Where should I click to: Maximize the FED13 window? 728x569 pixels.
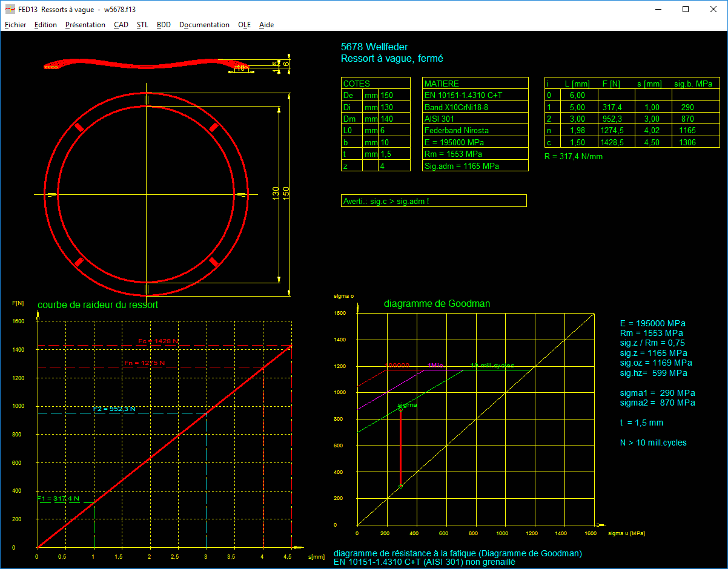pos(686,9)
